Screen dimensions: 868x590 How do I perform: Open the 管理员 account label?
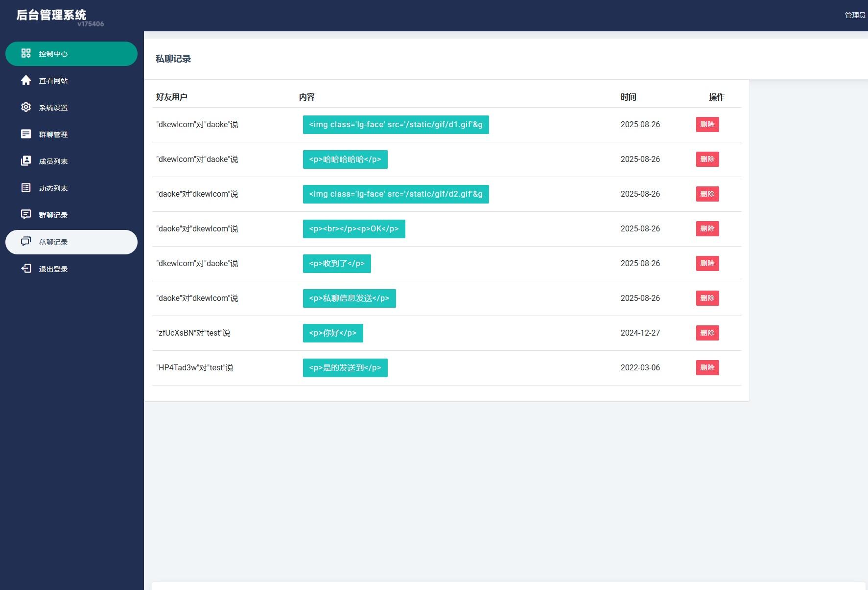[x=855, y=15]
